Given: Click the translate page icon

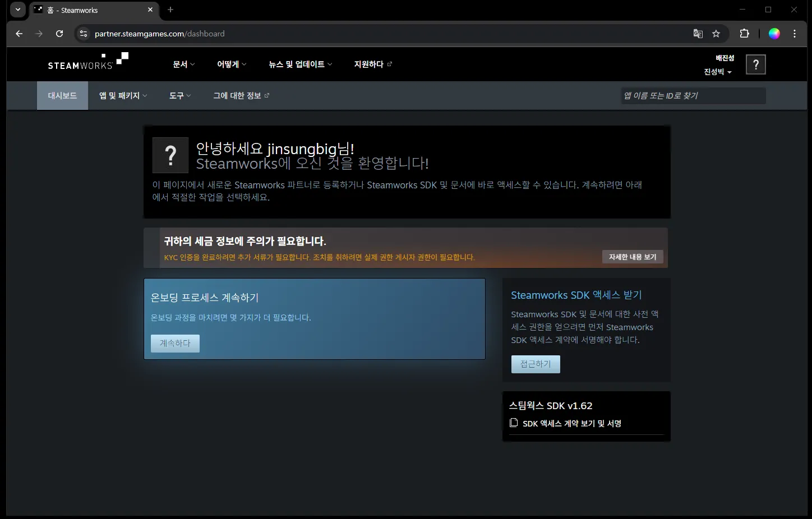Looking at the screenshot, I should pos(698,34).
